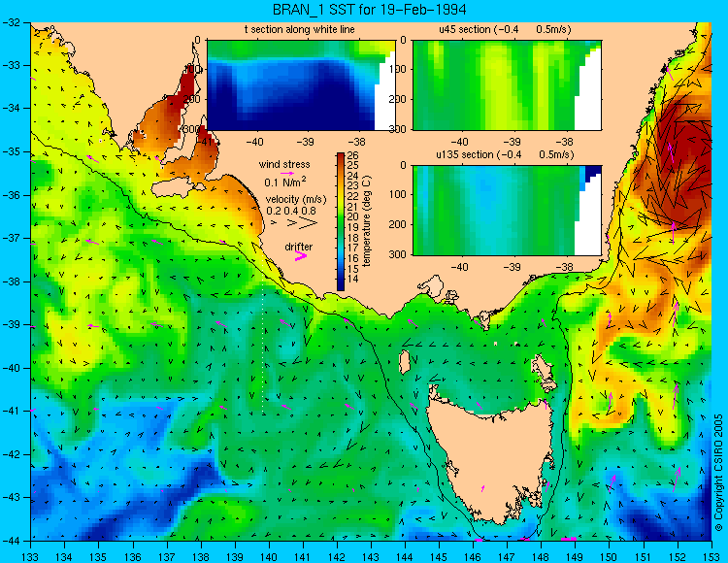Click longitude tick label 147
This screenshot has height=563, width=728.
click(507, 557)
